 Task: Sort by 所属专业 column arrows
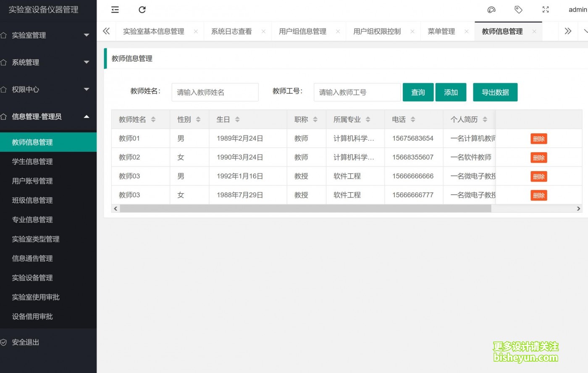coord(368,119)
